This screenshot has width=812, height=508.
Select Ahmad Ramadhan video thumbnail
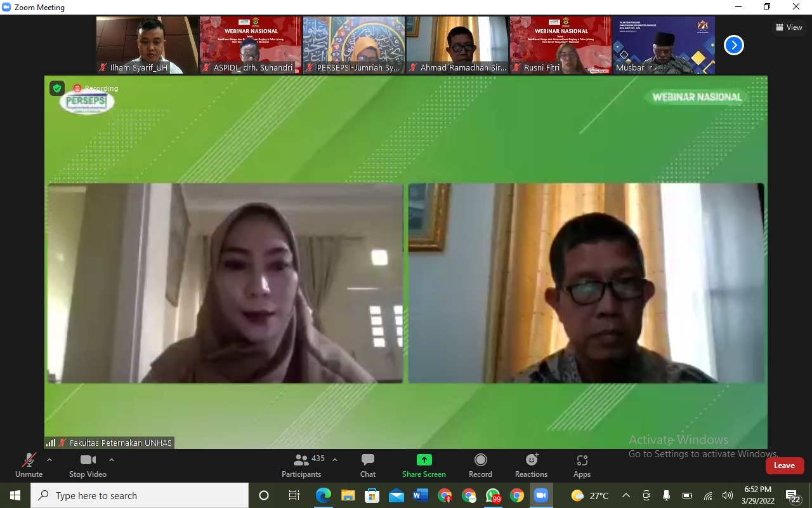(x=457, y=45)
